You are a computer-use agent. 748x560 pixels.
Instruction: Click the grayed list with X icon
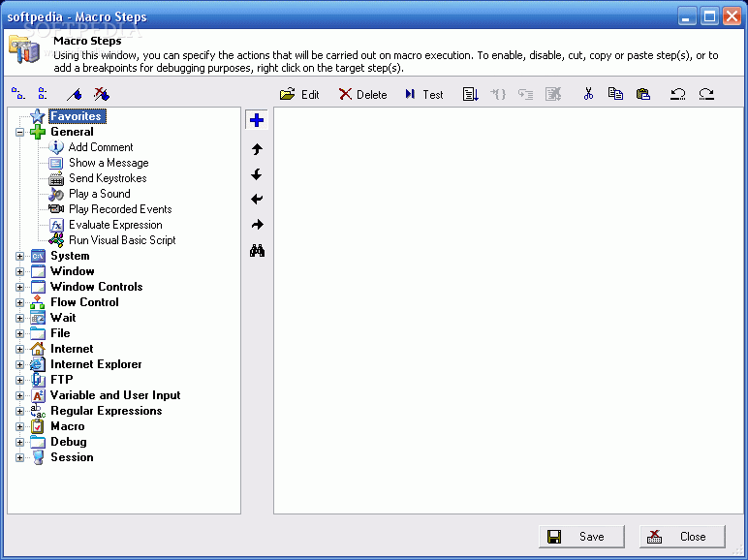pos(553,94)
